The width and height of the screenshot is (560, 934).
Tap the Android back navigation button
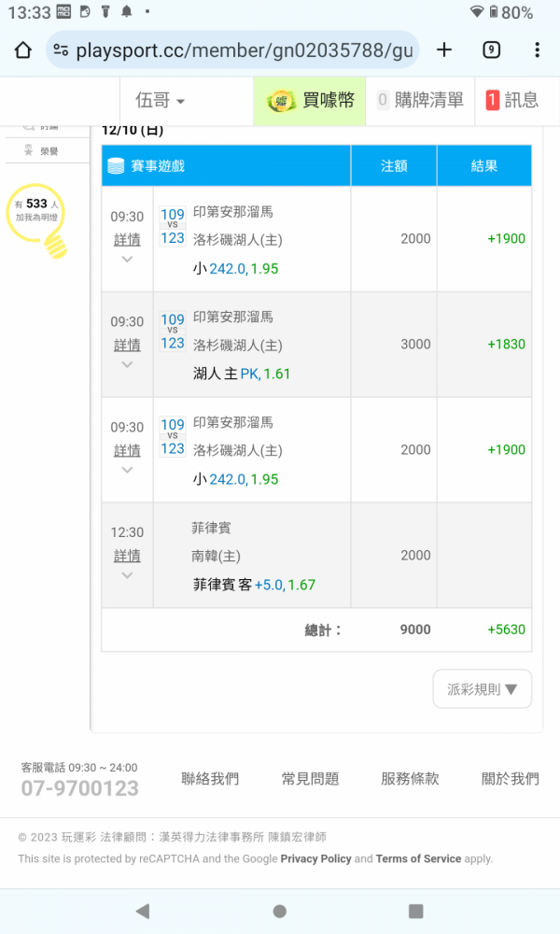pos(143,911)
